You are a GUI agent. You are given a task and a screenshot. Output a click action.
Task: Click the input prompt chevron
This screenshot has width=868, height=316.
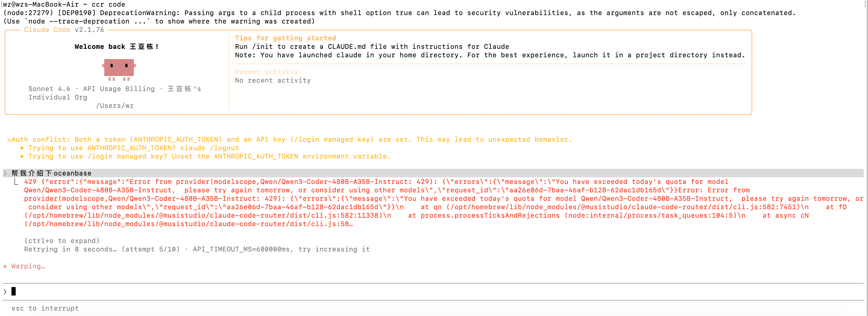coord(5,291)
